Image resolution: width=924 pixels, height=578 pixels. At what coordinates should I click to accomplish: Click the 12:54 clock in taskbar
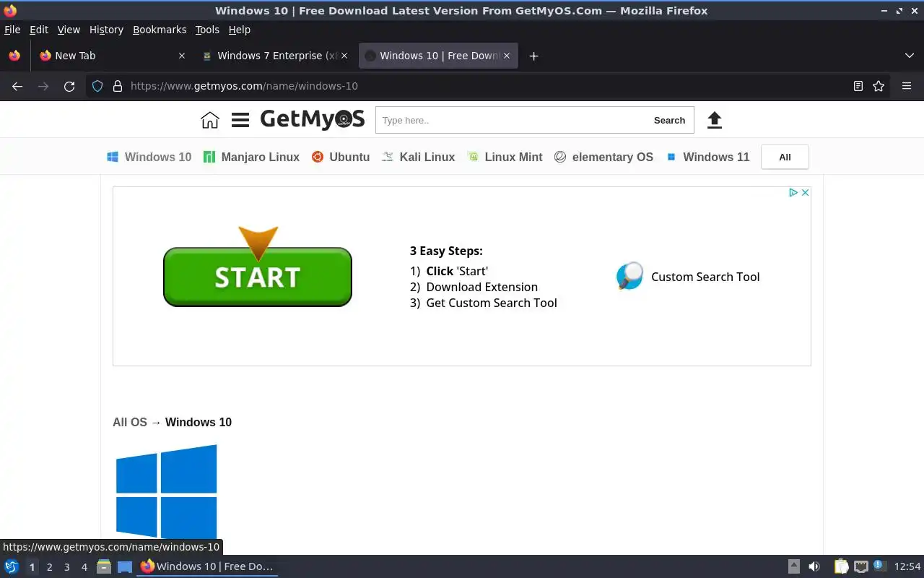(907, 566)
